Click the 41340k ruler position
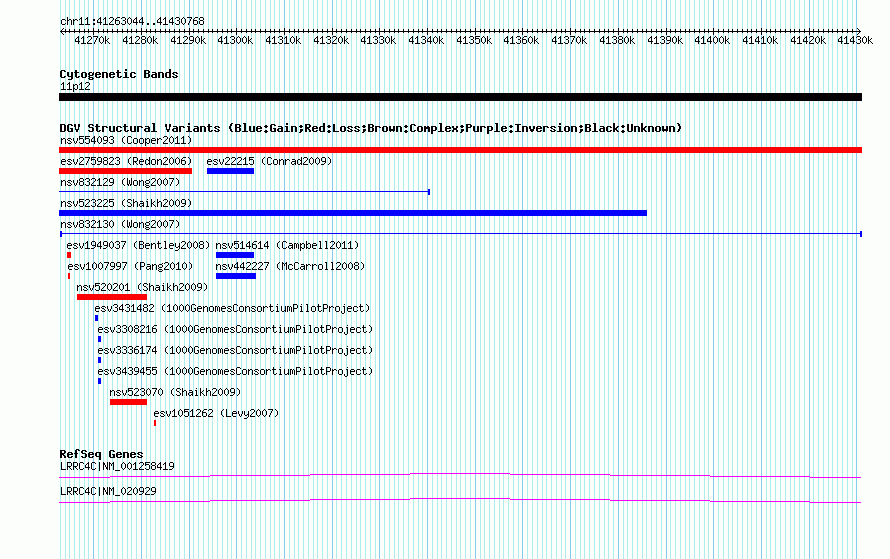This screenshot has height=559, width=890. [426, 40]
